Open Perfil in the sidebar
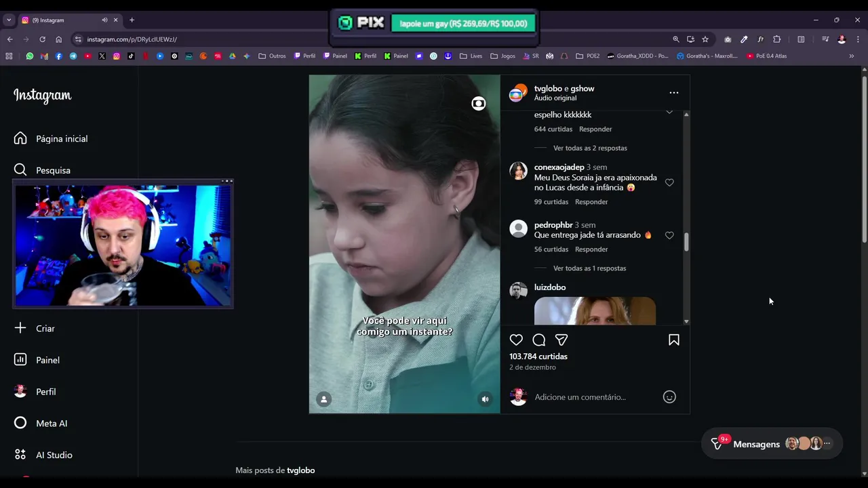The width and height of the screenshot is (868, 488). [x=35, y=392]
